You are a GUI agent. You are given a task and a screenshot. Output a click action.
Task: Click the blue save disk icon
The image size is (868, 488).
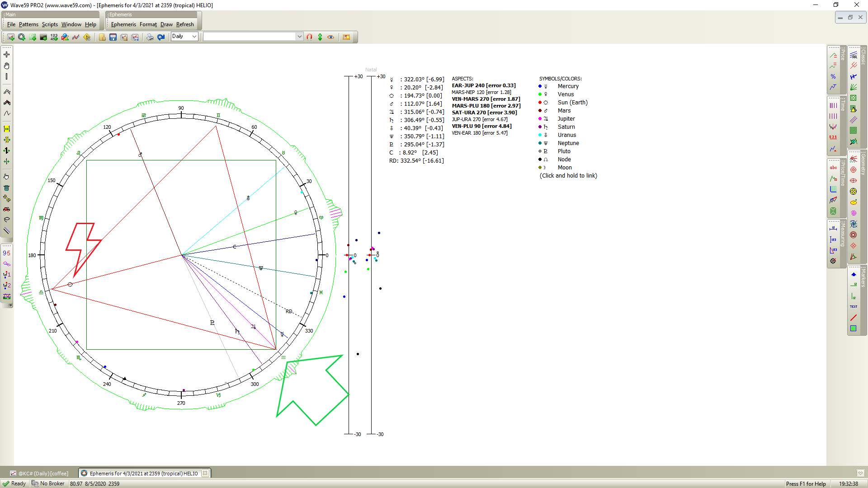point(113,37)
